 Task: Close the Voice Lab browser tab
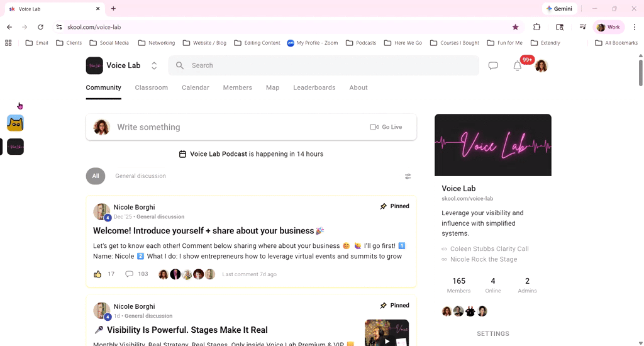pos(97,9)
